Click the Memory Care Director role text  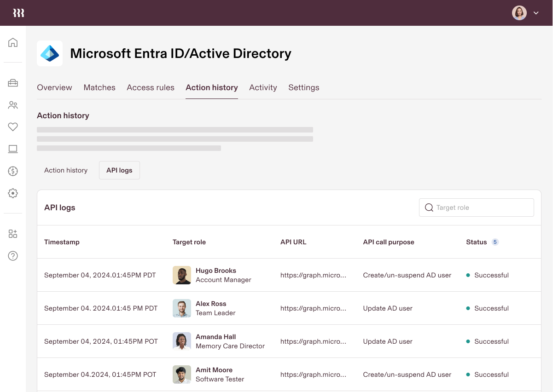click(x=230, y=346)
